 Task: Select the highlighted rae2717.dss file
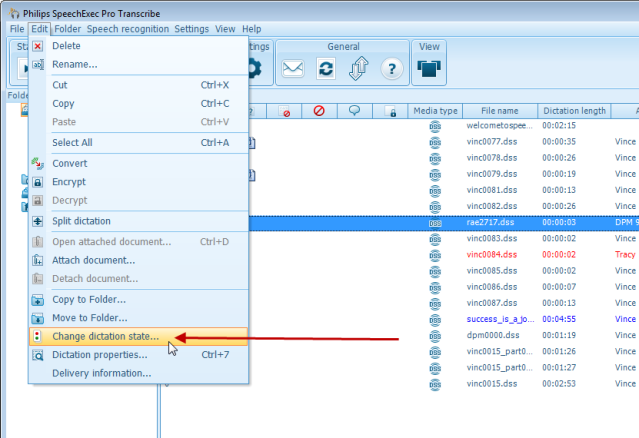pyautogui.click(x=490, y=222)
